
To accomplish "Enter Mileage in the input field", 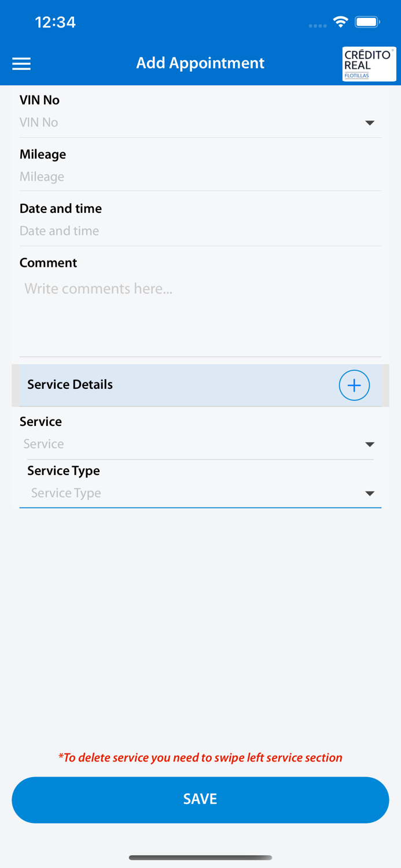I will point(197,177).
